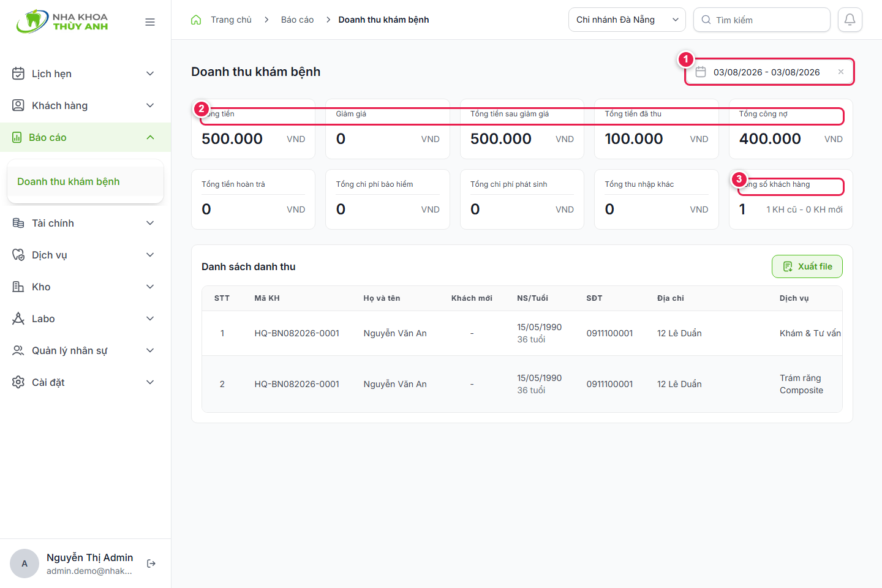Click the Tìm kiếm search field
Viewport: 882px width, 588px height.
pyautogui.click(x=762, y=20)
